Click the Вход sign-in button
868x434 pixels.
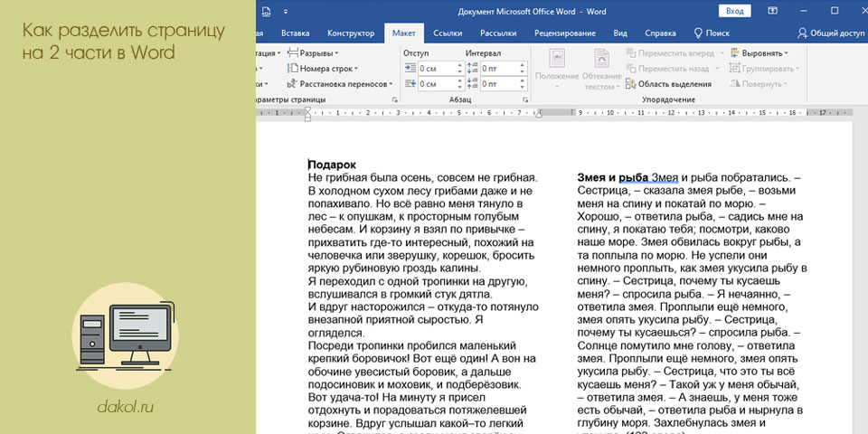734,11
